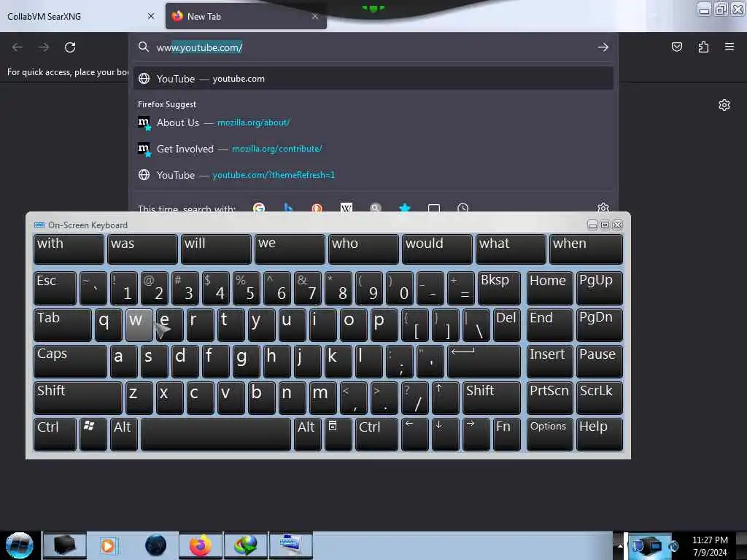Toggle Caps key on On-Screen Keyboard

coord(70,362)
